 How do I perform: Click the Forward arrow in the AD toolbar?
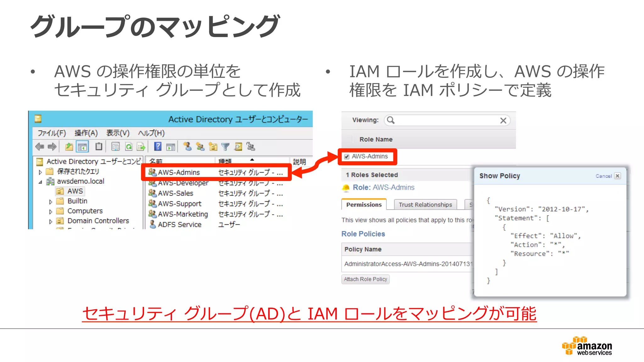[52, 146]
